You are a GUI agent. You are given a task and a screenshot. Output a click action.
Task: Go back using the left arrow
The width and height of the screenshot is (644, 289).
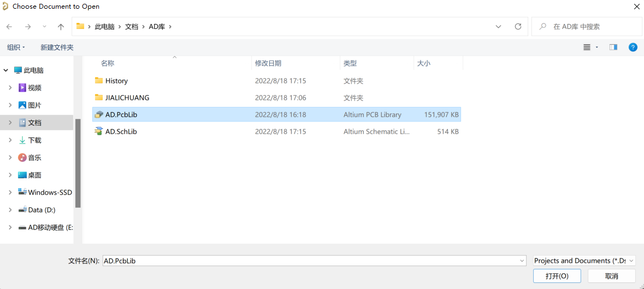tap(9, 27)
